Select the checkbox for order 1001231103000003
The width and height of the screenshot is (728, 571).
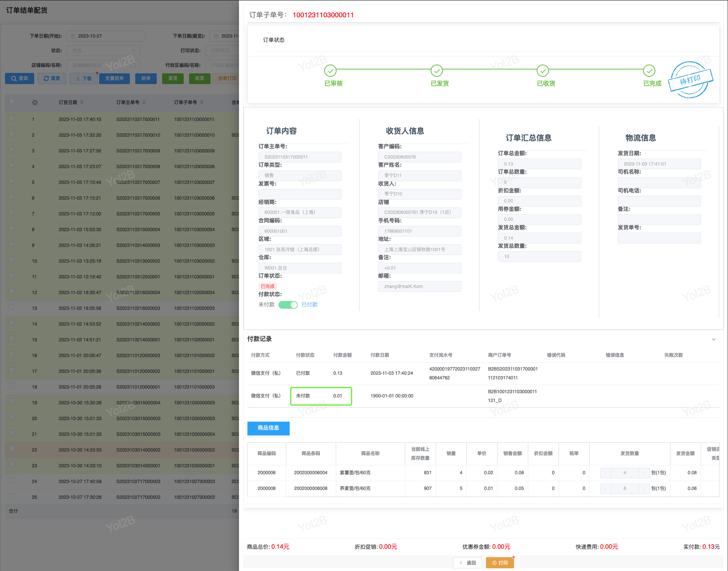(x=12, y=244)
